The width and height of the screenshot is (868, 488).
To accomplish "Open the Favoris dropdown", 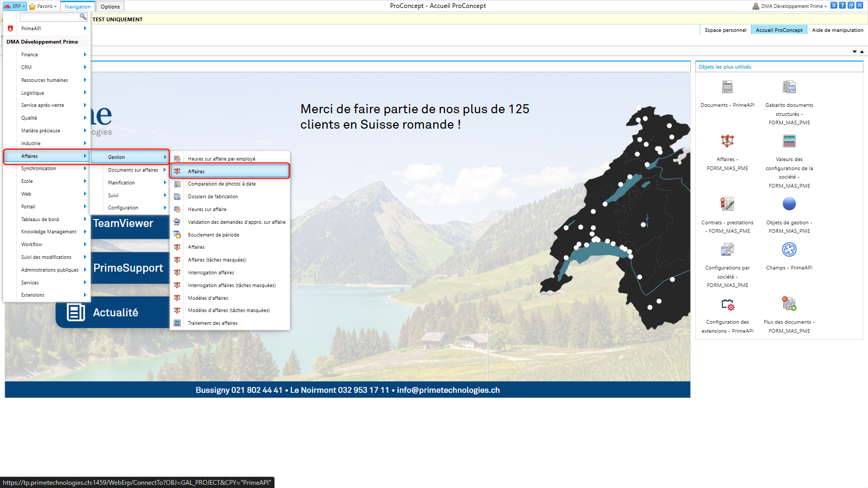I will (43, 6).
